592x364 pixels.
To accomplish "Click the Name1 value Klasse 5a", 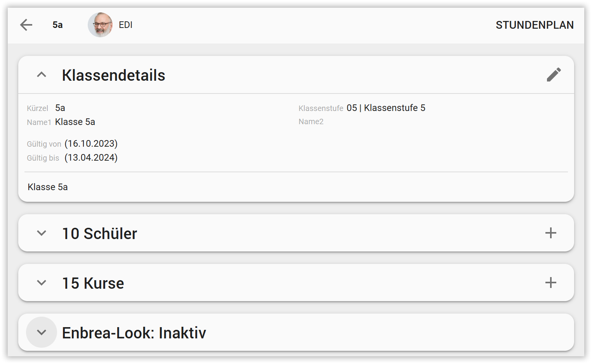I will pos(75,122).
